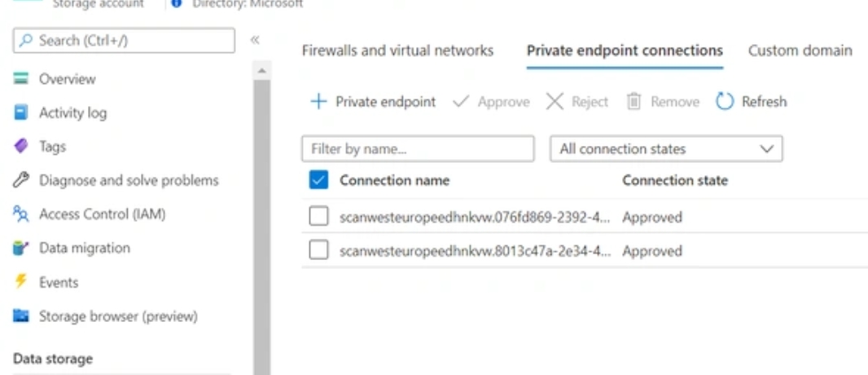The height and width of the screenshot is (375, 868).
Task: Click the purple Tags icon
Action: click(22, 147)
